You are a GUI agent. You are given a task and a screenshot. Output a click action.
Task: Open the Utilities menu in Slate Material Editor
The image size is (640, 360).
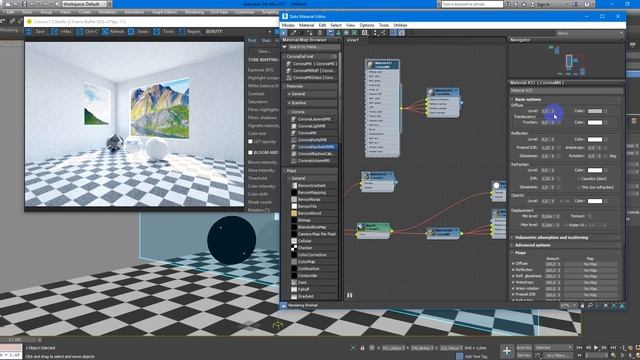tap(400, 25)
